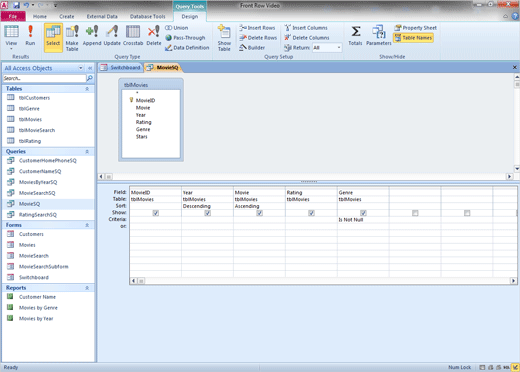The image size is (520, 372).
Task: Uncheck Show box for Movie column
Action: (260, 213)
